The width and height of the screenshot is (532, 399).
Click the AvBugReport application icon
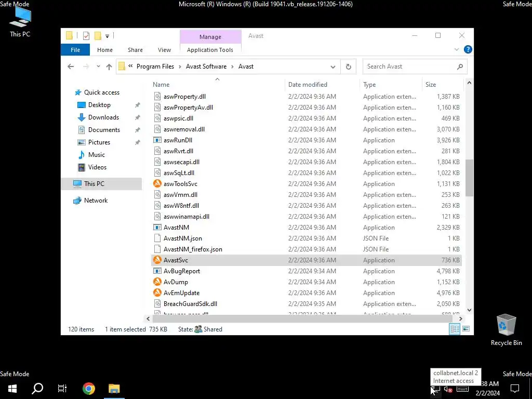coord(157,271)
